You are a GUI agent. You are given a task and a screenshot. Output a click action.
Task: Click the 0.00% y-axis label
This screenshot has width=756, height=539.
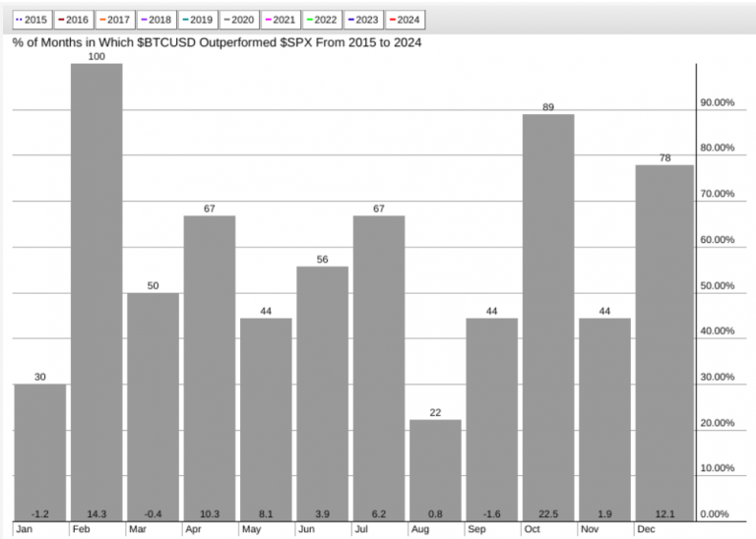714,514
